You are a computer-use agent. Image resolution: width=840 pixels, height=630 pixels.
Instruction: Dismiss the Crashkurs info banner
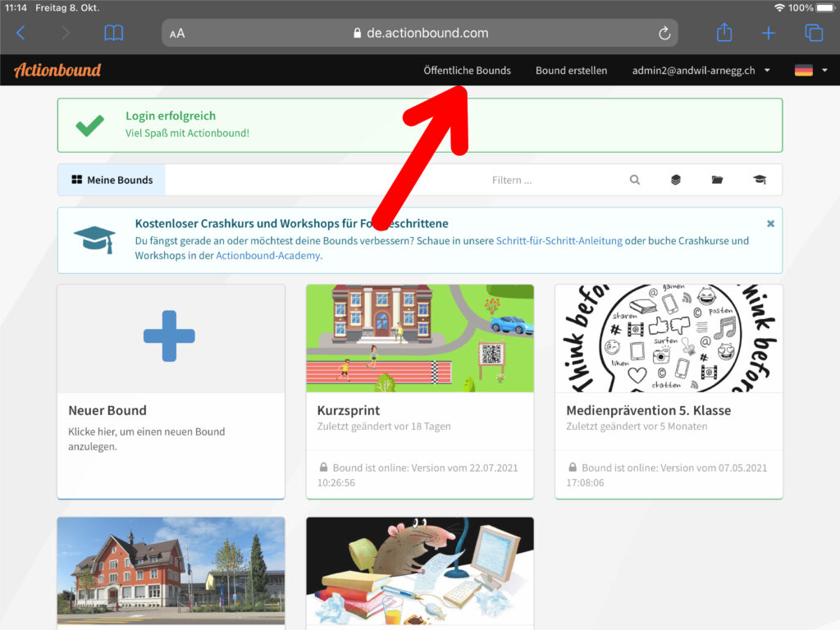[770, 223]
